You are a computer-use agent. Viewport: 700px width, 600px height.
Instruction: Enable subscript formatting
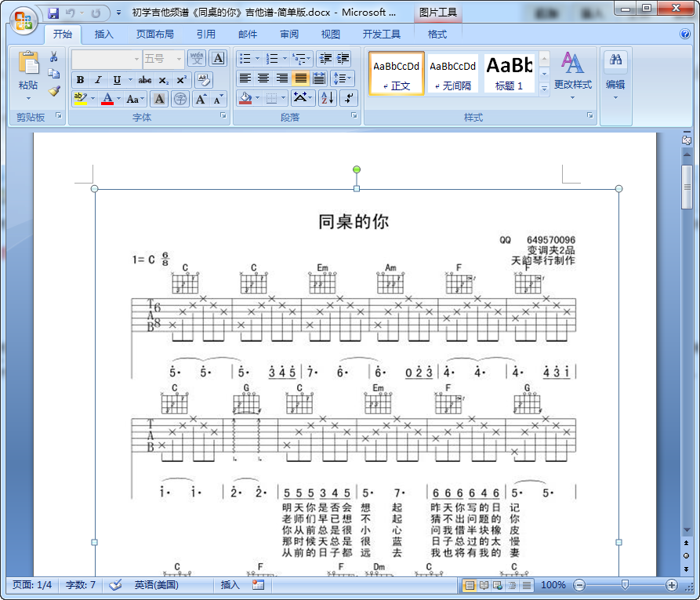click(x=164, y=79)
